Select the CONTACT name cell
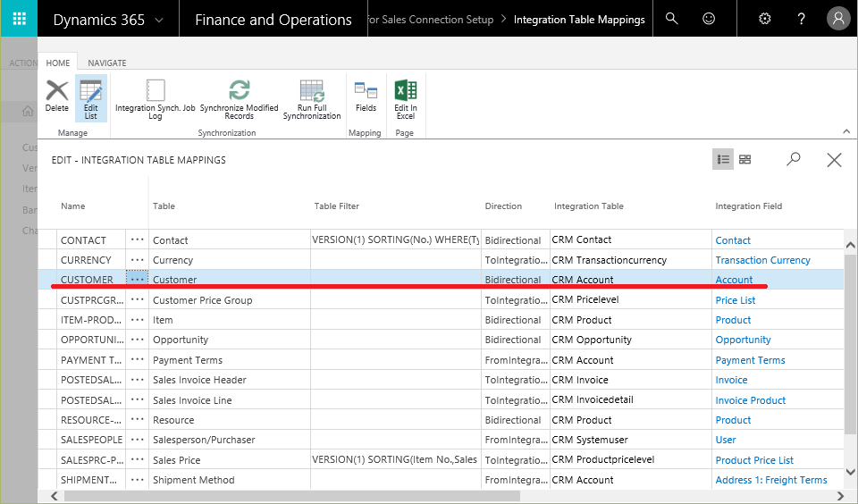Screen dimensions: 858x504 tap(91, 239)
